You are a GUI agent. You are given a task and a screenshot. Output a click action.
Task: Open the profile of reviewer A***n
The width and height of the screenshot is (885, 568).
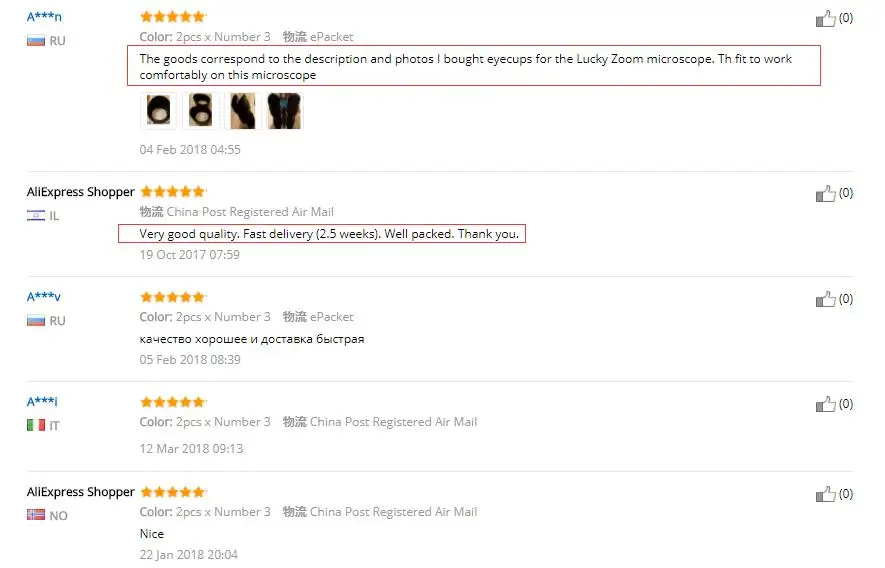pos(44,17)
